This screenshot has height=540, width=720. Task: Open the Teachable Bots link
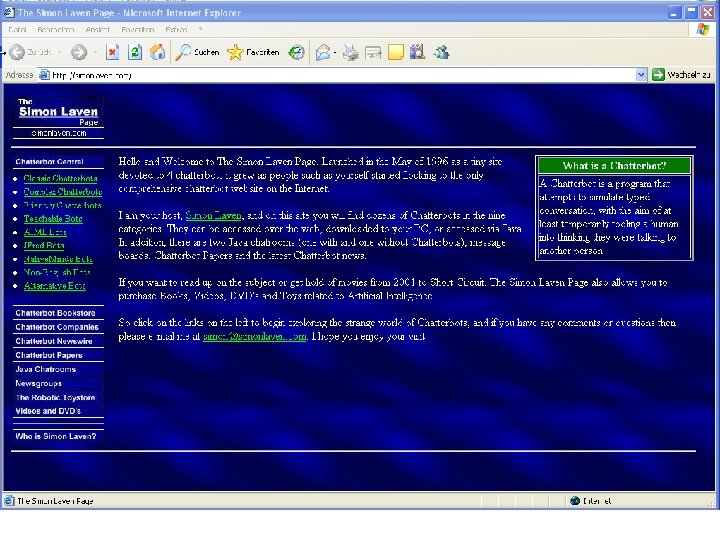[x=53, y=219]
